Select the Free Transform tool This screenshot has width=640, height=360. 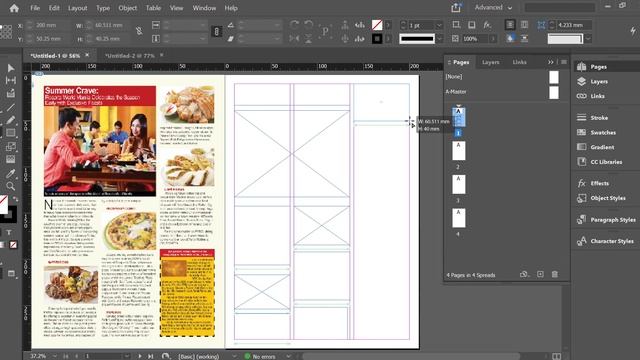pyautogui.click(x=11, y=146)
